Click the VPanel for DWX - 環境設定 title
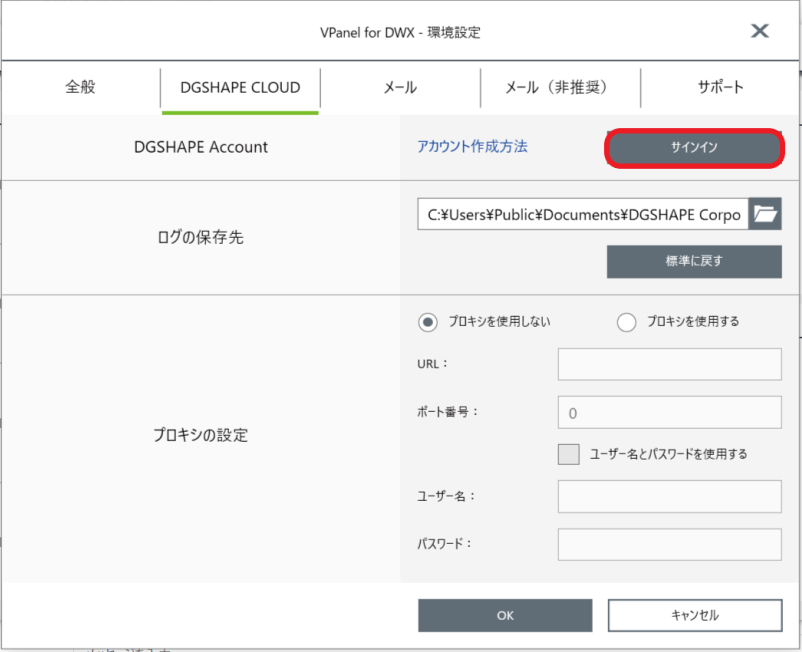802x652 pixels. pos(400,32)
